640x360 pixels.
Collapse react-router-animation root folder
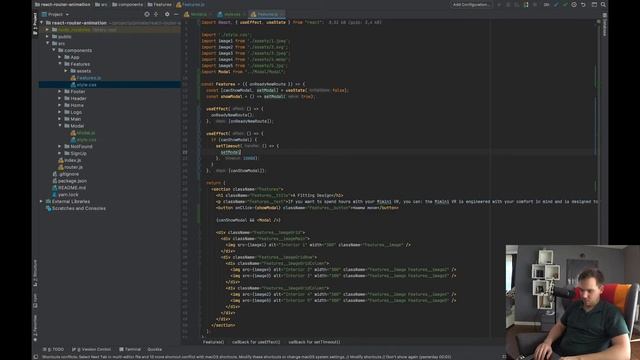[x=41, y=23]
